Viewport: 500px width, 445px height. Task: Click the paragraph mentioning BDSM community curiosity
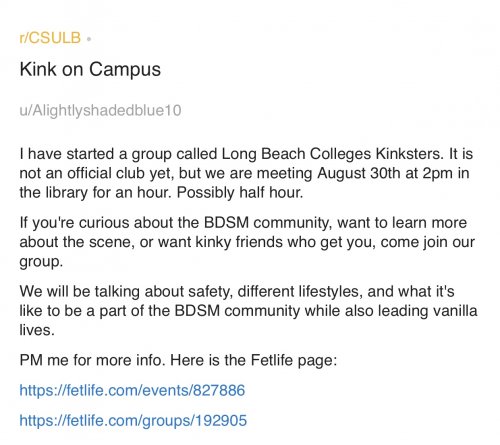pos(247,242)
